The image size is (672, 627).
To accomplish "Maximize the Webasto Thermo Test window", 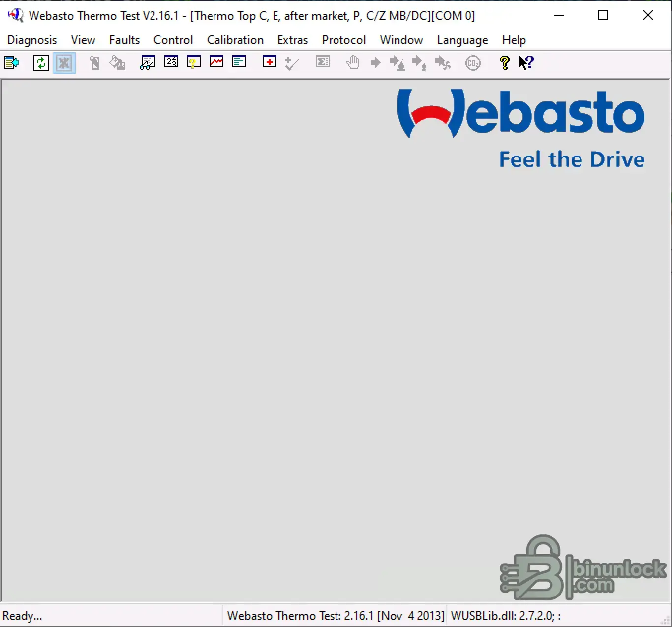I will click(603, 15).
